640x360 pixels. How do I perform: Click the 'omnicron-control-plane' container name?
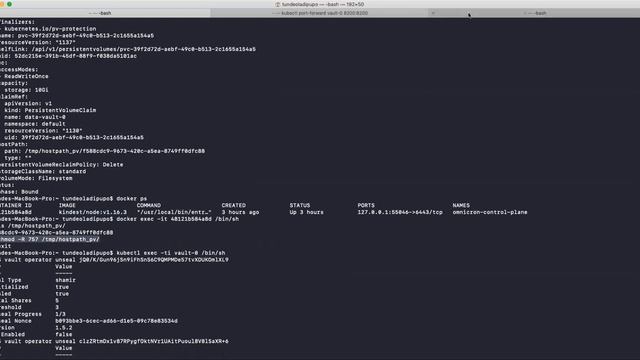pos(490,212)
